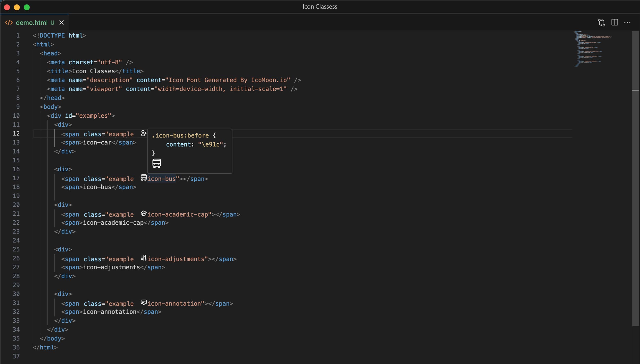Click the "</html>" tag on line 36
This screenshot has height=364, width=640.
pyautogui.click(x=45, y=347)
